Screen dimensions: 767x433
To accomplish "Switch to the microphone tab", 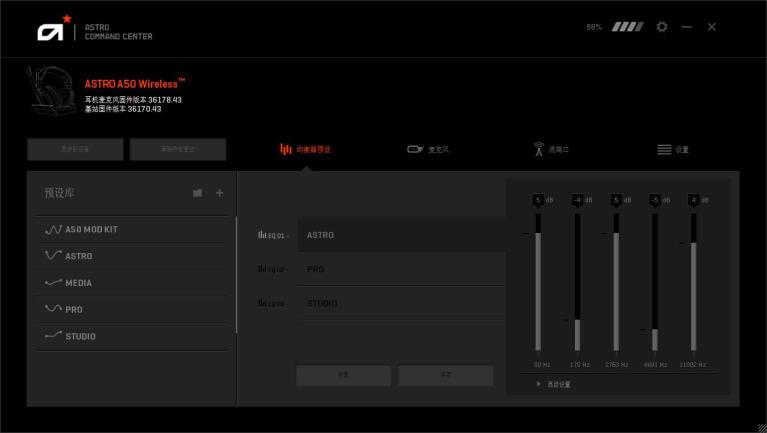I will tap(428, 149).
